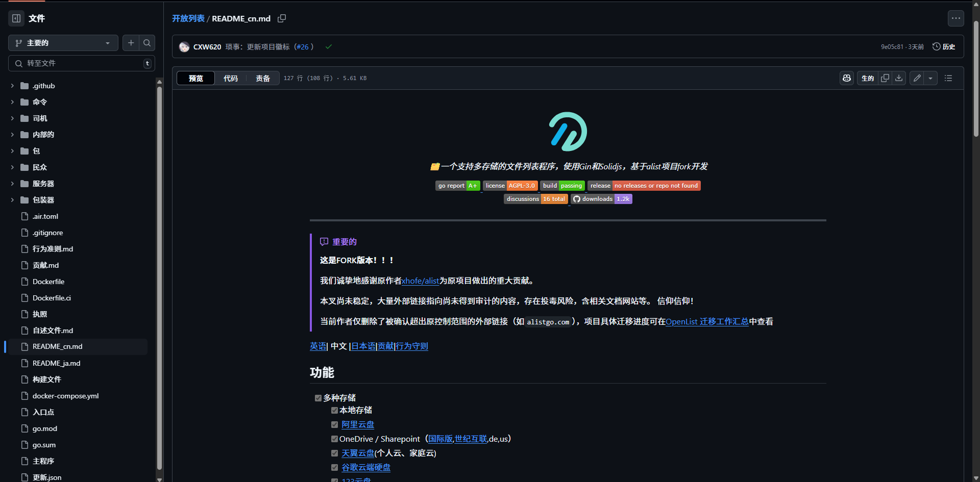Screen dimensions: 980x482
Task: Toggle the OneDrive / Sharepoint checkbox
Action: (334, 439)
